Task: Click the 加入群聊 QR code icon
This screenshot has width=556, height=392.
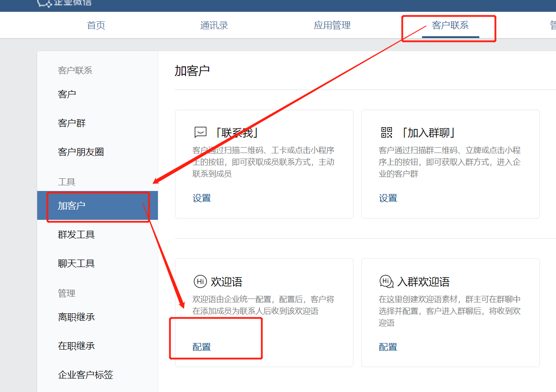Action: coord(387,132)
